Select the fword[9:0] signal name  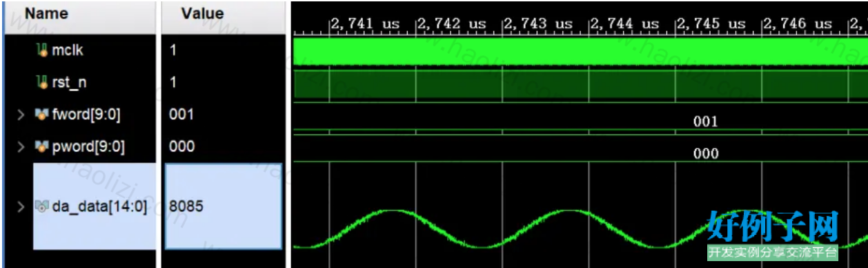click(86, 115)
